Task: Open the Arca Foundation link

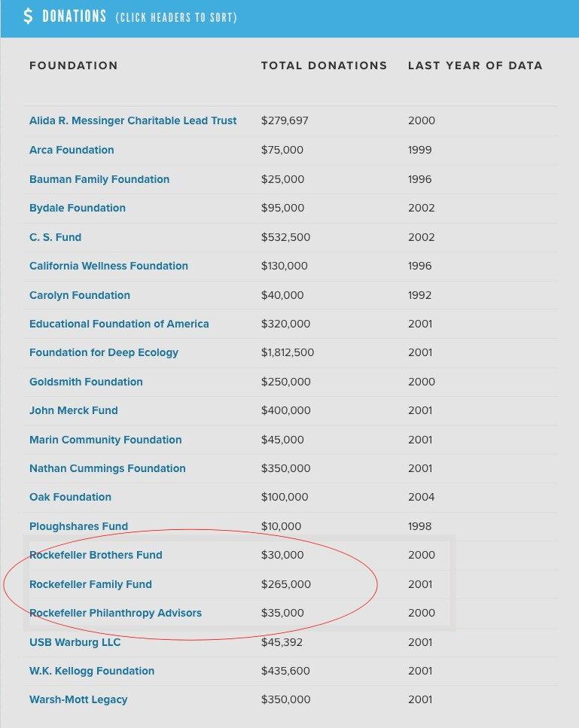Action: coord(72,150)
